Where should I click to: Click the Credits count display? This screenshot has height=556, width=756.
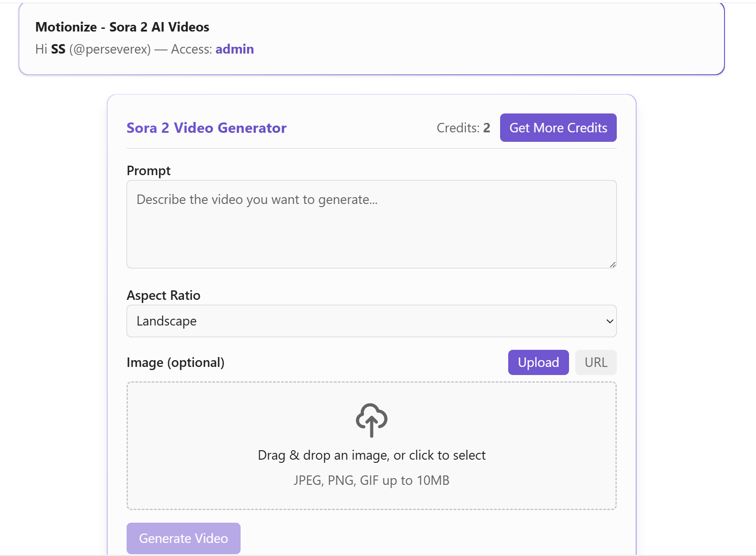pos(463,128)
